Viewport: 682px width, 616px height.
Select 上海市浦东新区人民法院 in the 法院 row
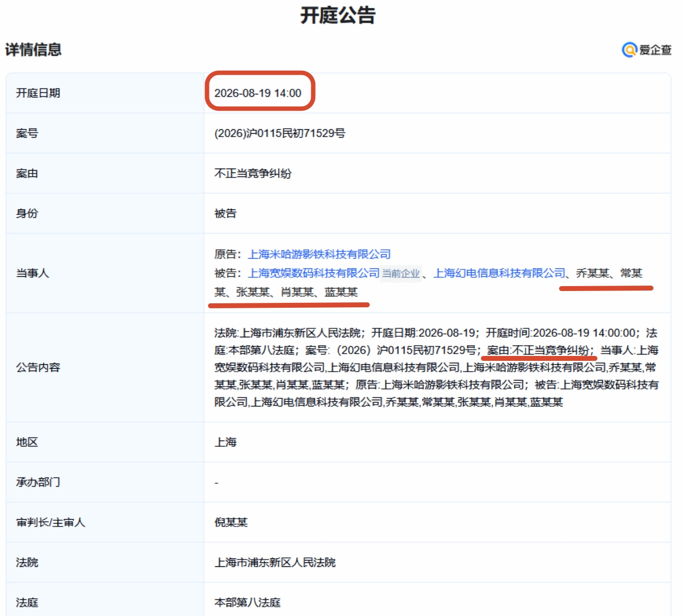[x=275, y=562]
